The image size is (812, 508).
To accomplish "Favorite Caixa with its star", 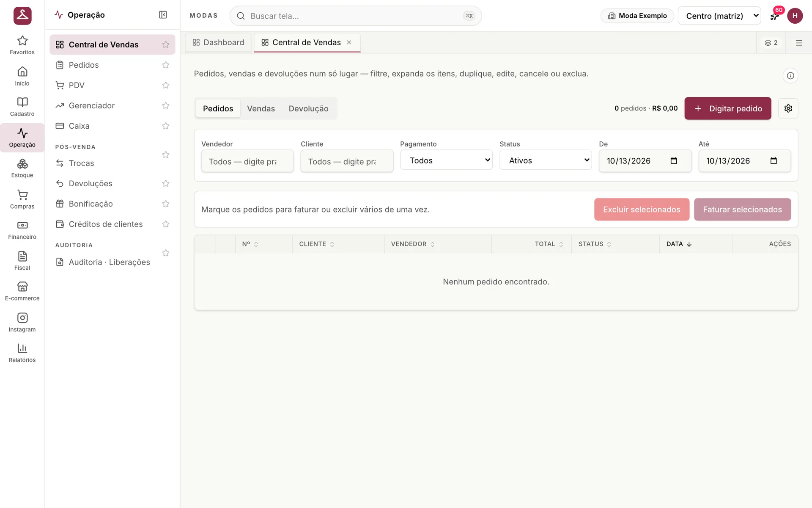I will (166, 126).
